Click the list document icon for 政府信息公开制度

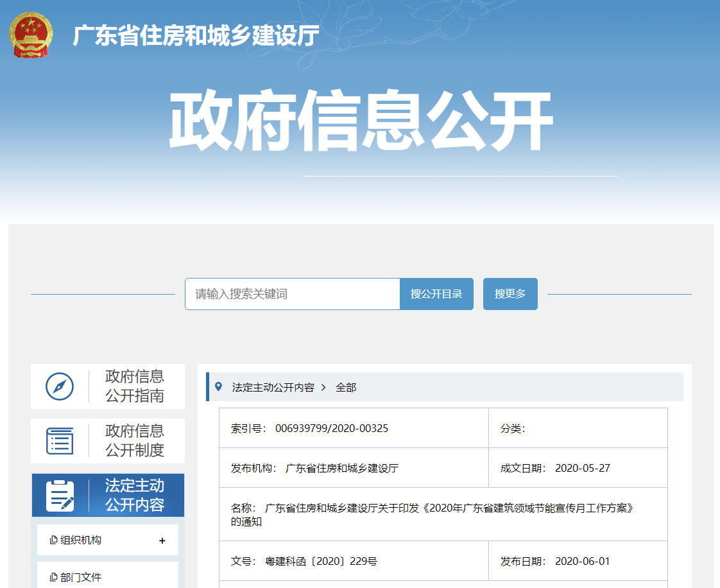tap(60, 441)
